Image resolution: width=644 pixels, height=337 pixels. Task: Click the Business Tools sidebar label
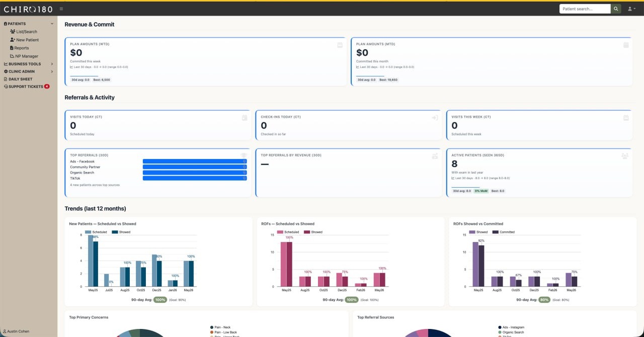click(x=25, y=64)
